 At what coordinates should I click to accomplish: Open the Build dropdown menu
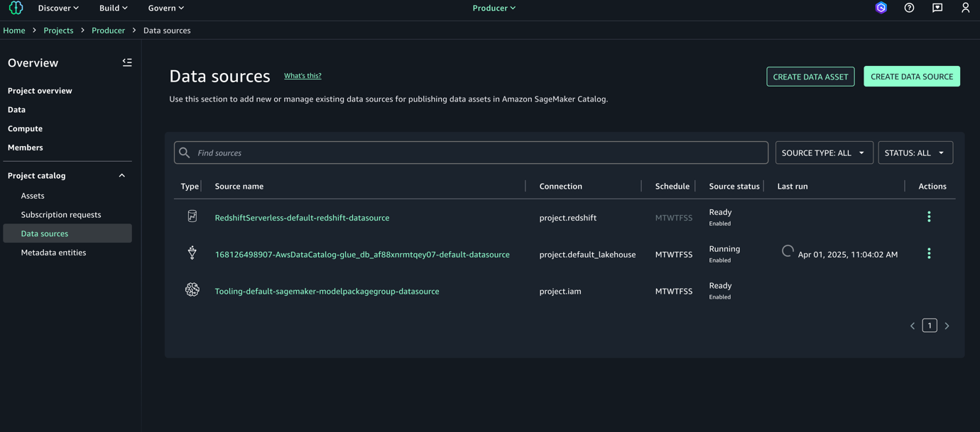click(x=114, y=8)
